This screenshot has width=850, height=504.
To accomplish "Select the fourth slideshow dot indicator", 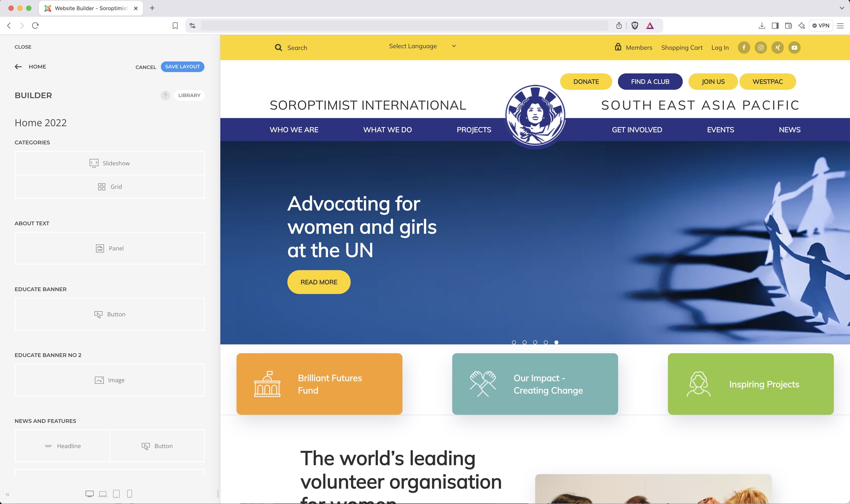I will click(x=546, y=342).
